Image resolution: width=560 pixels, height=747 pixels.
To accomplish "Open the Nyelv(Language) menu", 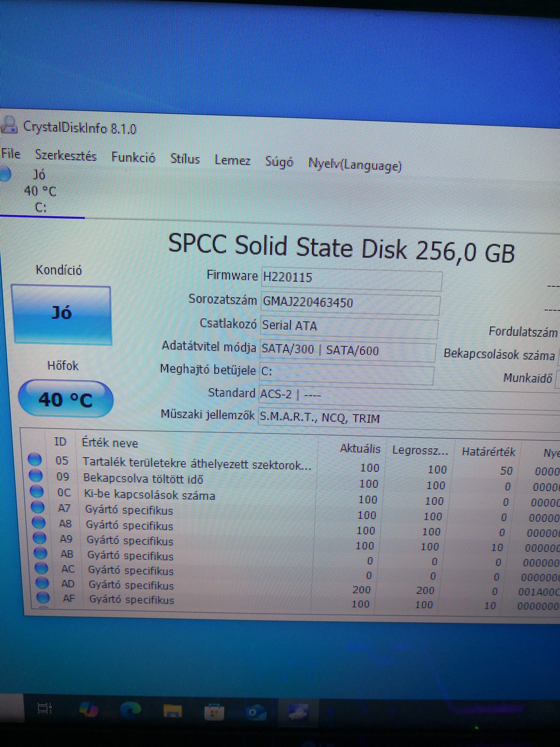I will pyautogui.click(x=355, y=165).
